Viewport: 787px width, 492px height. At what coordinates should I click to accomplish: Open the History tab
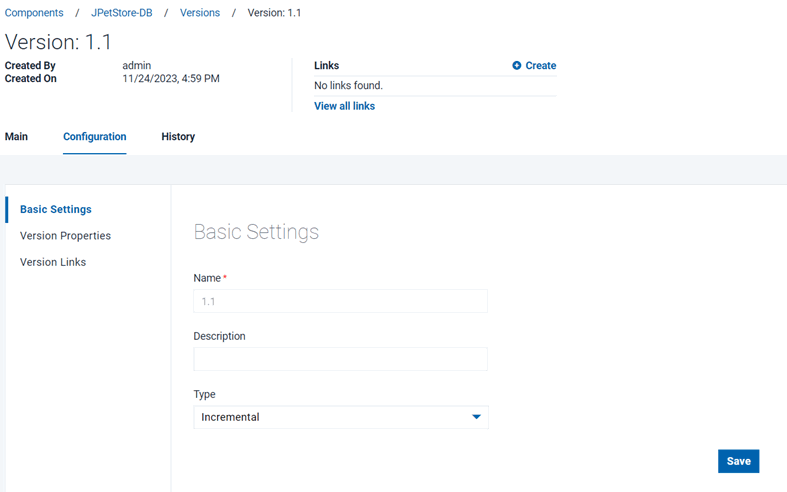click(x=178, y=137)
